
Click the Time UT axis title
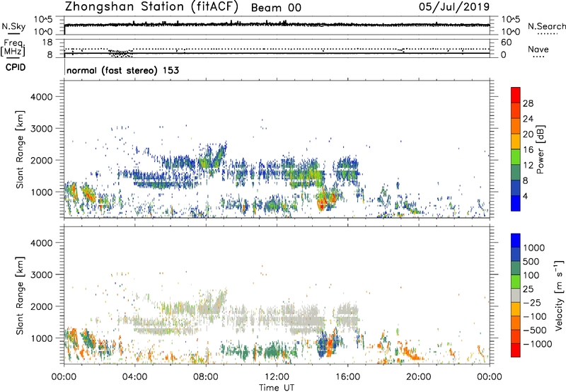point(277,388)
